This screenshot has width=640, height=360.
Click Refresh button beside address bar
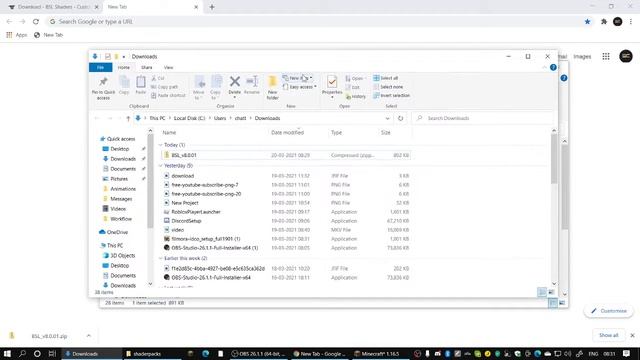point(400,118)
